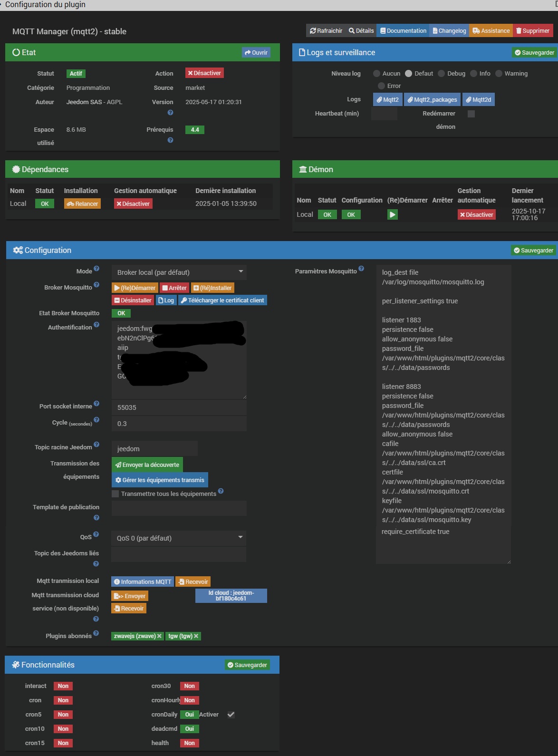This screenshot has height=756, width=558.
Task: Click Gérer les équipements transmis
Action: 160,480
